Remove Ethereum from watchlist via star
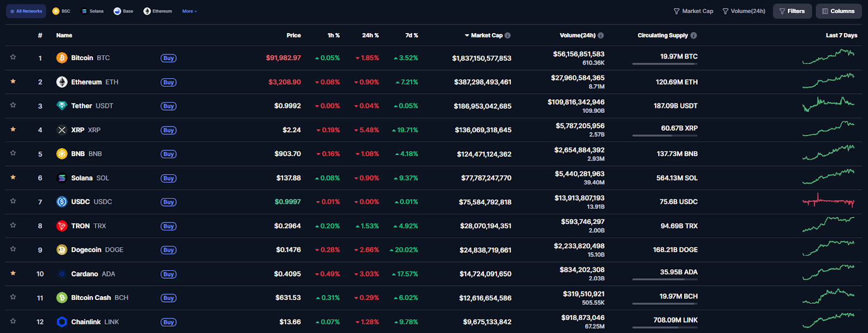The image size is (868, 333). [x=13, y=81]
